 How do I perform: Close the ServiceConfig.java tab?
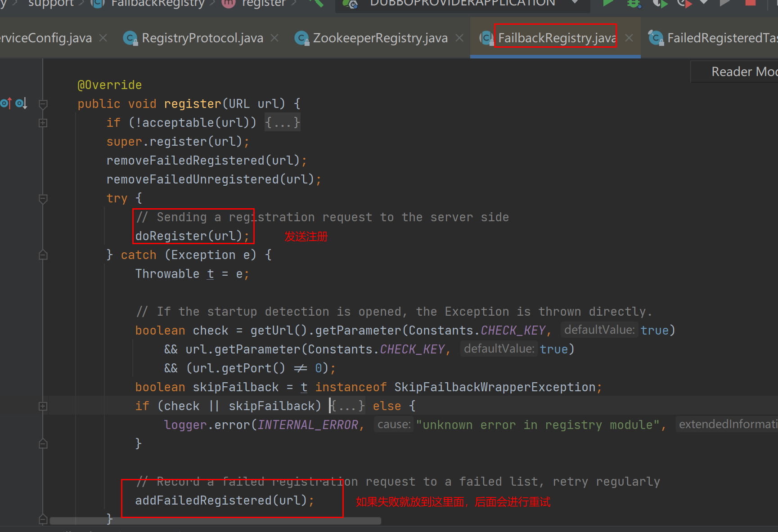pos(103,38)
